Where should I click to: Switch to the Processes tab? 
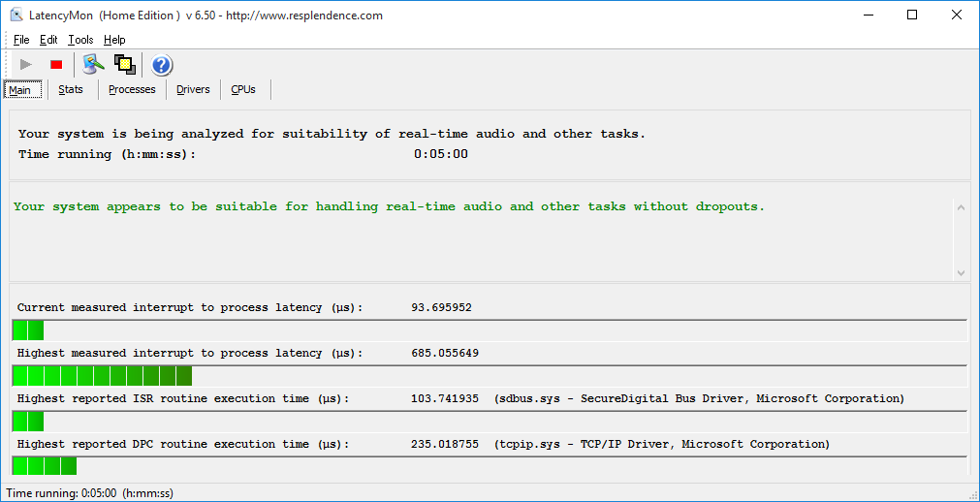pos(132,89)
